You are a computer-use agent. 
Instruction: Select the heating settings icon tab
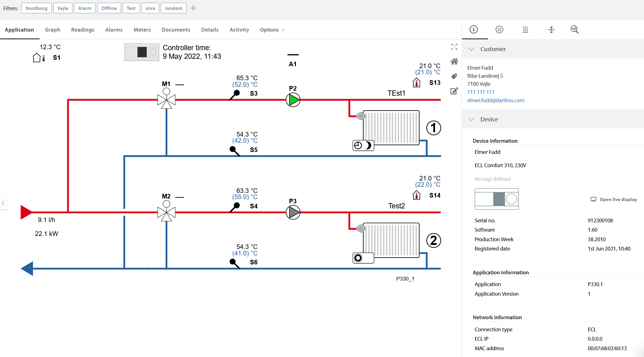pos(525,29)
